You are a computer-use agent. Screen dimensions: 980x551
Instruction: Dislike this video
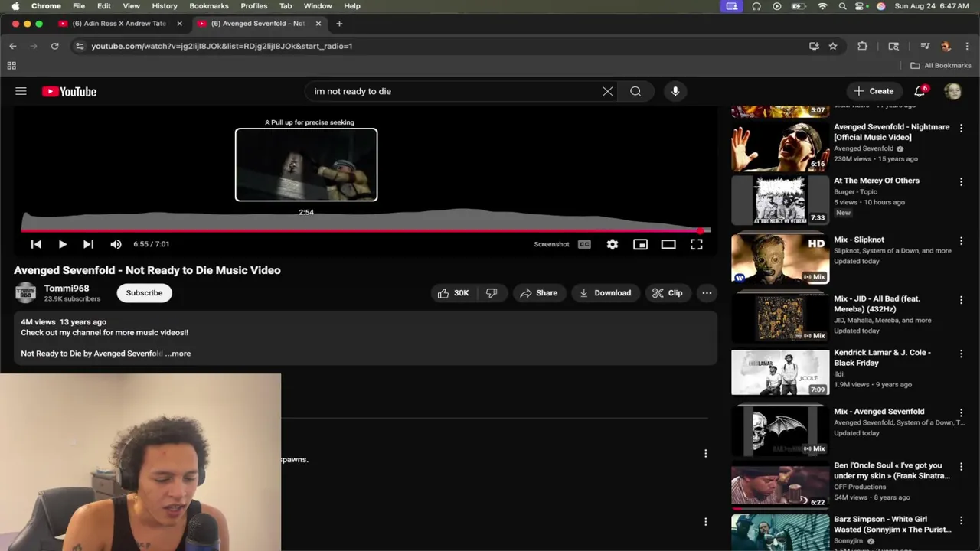click(x=492, y=293)
